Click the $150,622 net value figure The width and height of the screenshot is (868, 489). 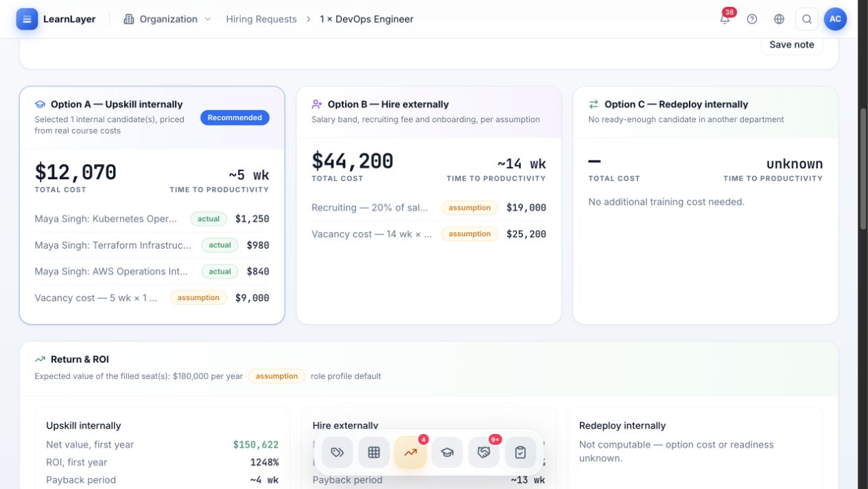[256, 444]
